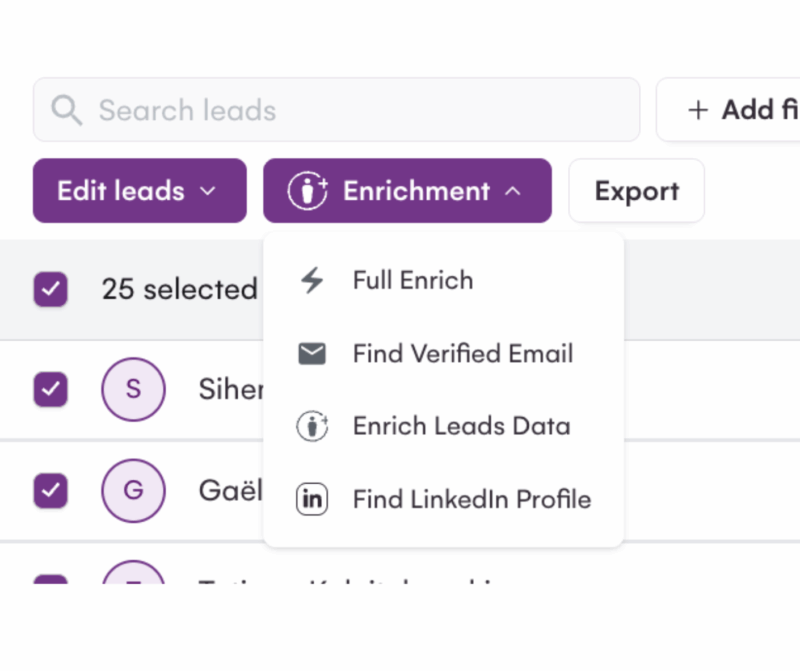
Task: Click the person icon beside Enrich Leads Data
Action: point(312,427)
